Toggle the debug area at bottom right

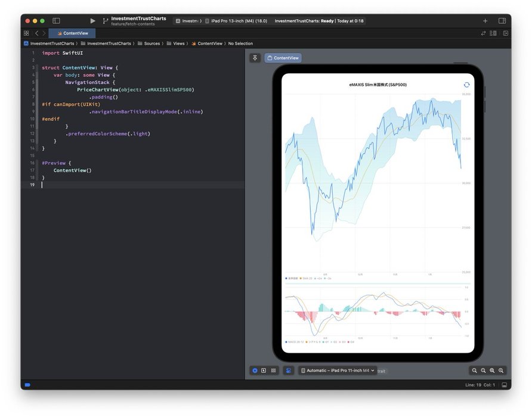coord(504,385)
